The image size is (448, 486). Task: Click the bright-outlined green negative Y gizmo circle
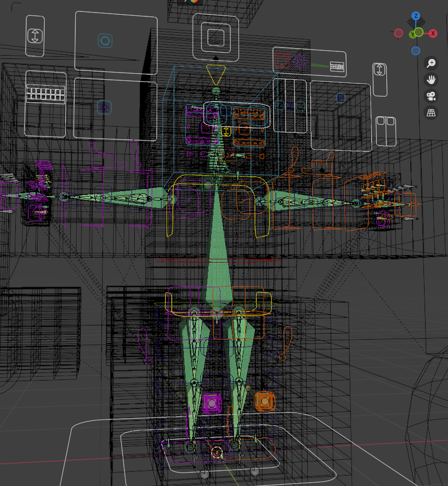click(419, 32)
